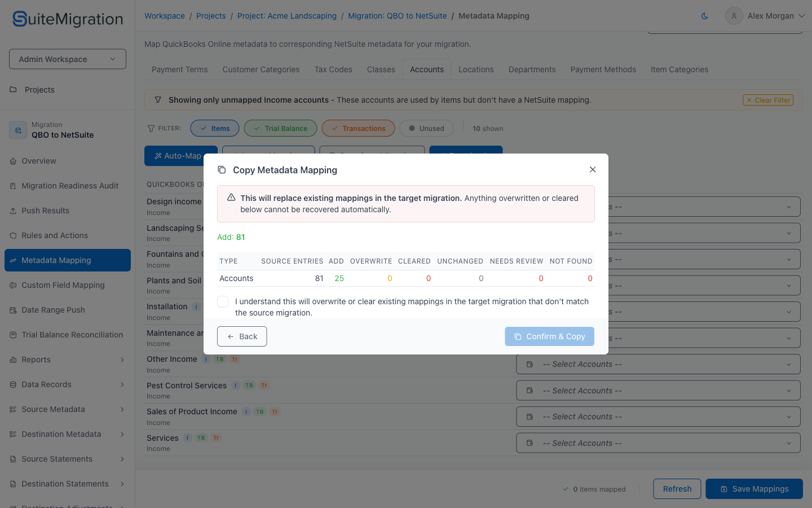Open Select Accounts dropdown for Pest Control Services

658,391
